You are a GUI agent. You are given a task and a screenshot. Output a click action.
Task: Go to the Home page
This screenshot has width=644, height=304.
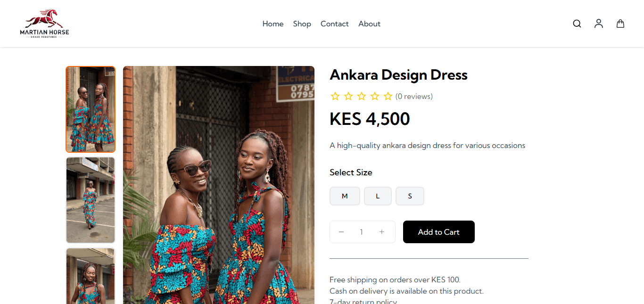(x=273, y=24)
